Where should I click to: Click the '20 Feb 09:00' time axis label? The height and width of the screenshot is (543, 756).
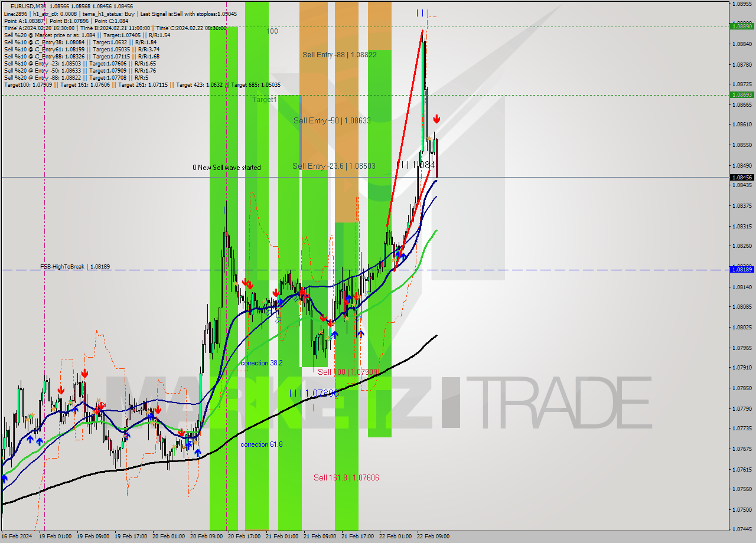[206, 537]
